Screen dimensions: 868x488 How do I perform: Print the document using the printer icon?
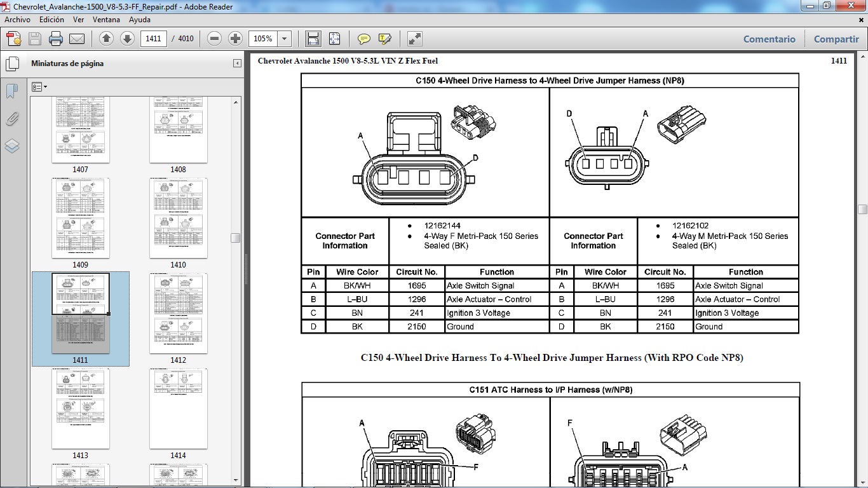click(56, 39)
